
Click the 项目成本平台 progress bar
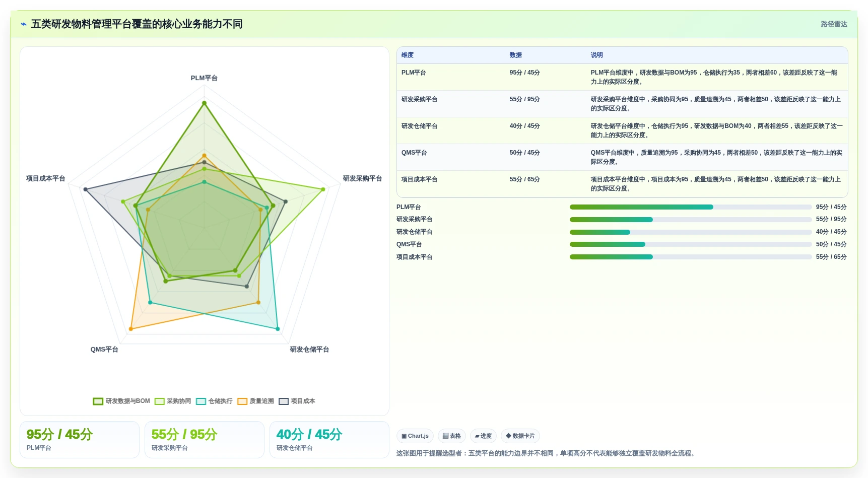[691, 257]
